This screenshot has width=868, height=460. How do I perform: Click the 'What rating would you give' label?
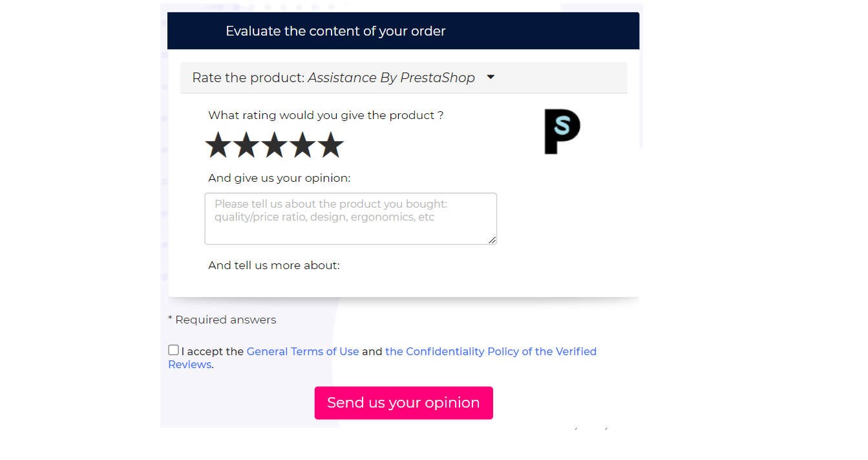click(x=326, y=115)
